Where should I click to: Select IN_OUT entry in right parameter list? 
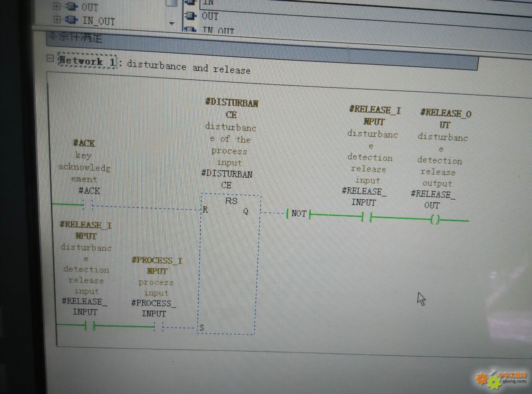(x=218, y=30)
